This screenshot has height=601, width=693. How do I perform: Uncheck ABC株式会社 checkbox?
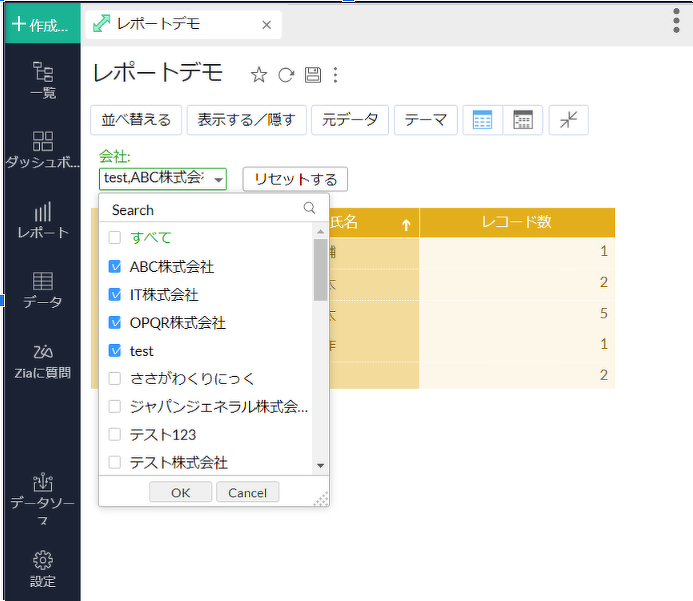pos(115,267)
